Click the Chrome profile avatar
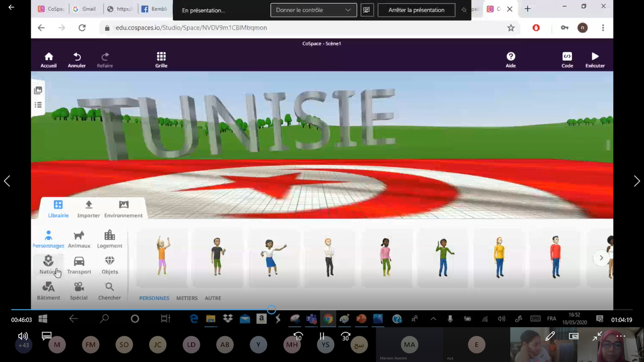The width and height of the screenshot is (644, 362). (582, 28)
